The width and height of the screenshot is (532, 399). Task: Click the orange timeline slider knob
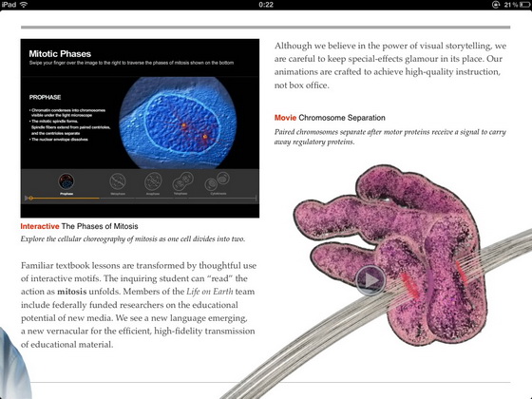[x=30, y=198]
